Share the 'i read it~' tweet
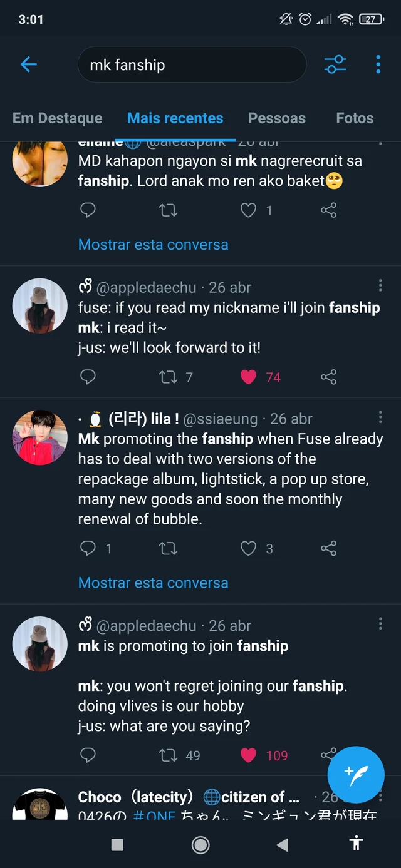This screenshot has height=868, width=401. 328,377
